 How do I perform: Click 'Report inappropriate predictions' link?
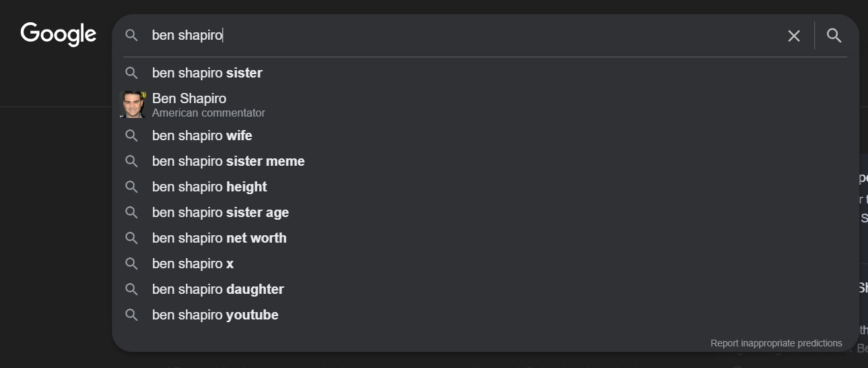(776, 343)
